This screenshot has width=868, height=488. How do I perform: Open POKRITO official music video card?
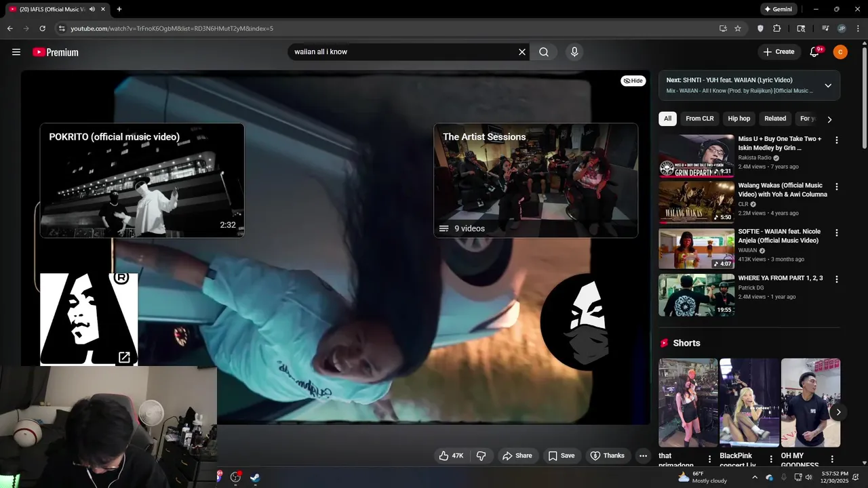[x=142, y=180]
